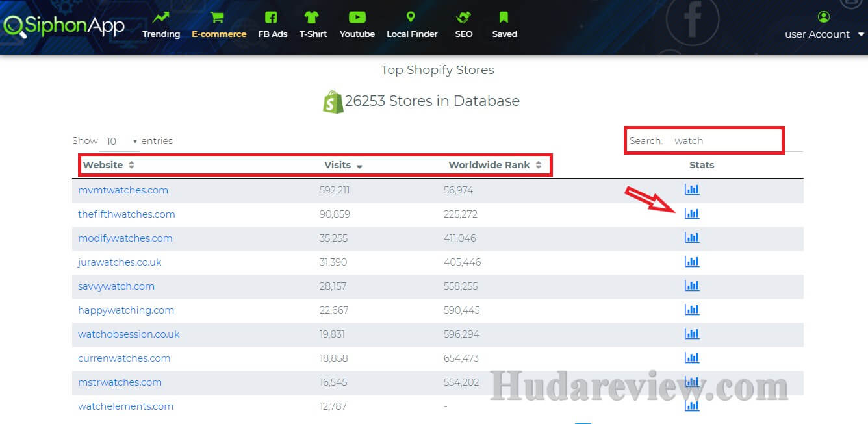The image size is (868, 424).
Task: Select the 90,859 visits value
Action: (x=334, y=214)
